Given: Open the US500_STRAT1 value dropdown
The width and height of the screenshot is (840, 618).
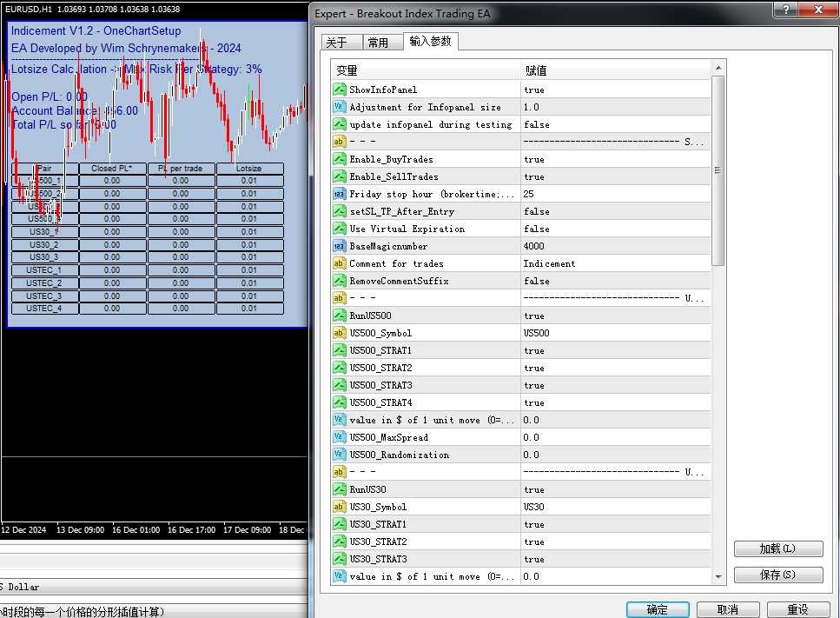Looking at the screenshot, I should click(614, 350).
